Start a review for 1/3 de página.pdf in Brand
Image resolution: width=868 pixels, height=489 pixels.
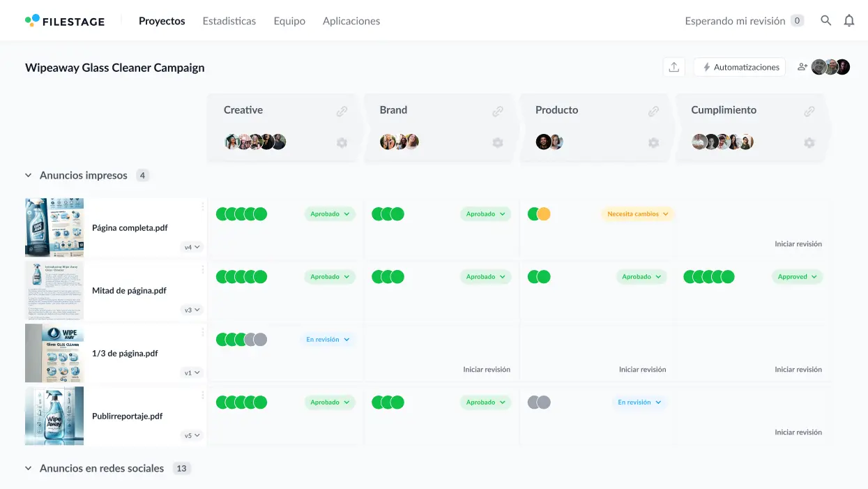(x=486, y=369)
